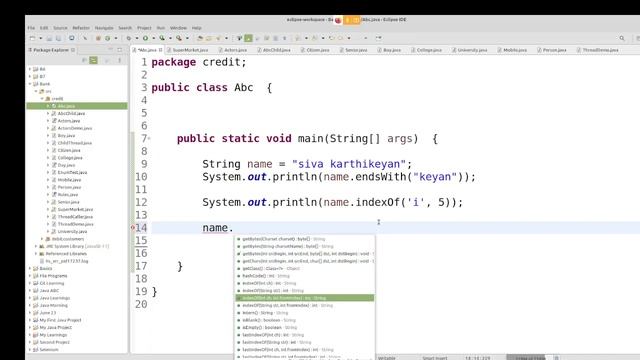The height and width of the screenshot is (360, 640).
Task: Switch to the Citizen.java editor tab
Action: (315, 50)
